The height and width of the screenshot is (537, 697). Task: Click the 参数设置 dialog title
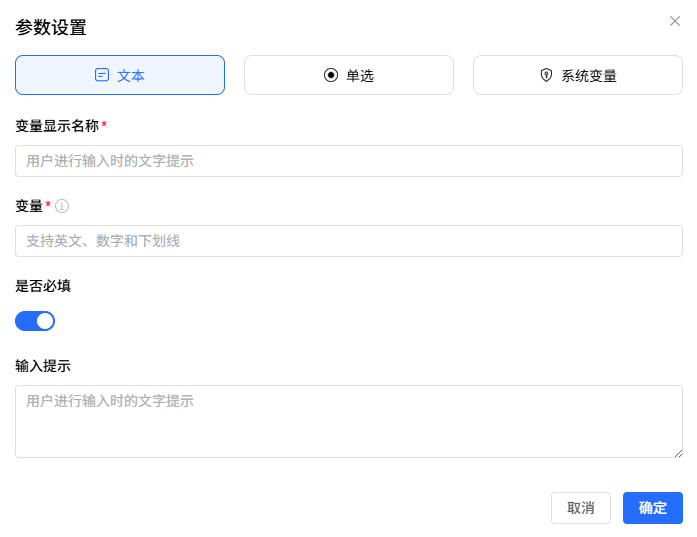tap(51, 28)
